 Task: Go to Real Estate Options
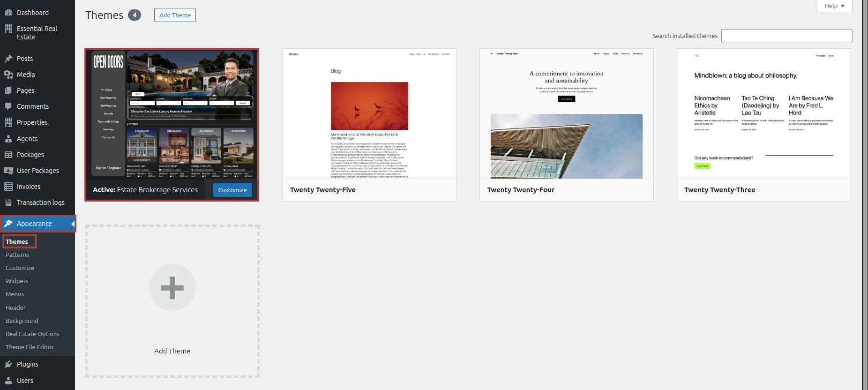(x=32, y=334)
